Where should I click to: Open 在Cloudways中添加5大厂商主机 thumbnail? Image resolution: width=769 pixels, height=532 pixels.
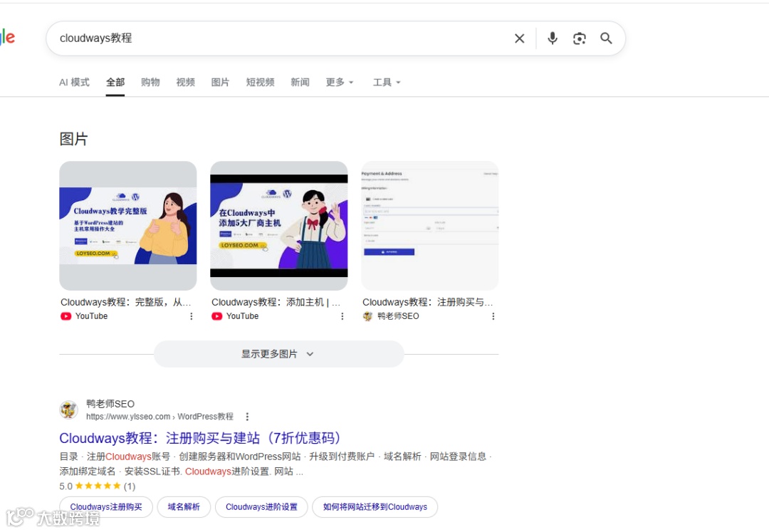[x=279, y=226]
